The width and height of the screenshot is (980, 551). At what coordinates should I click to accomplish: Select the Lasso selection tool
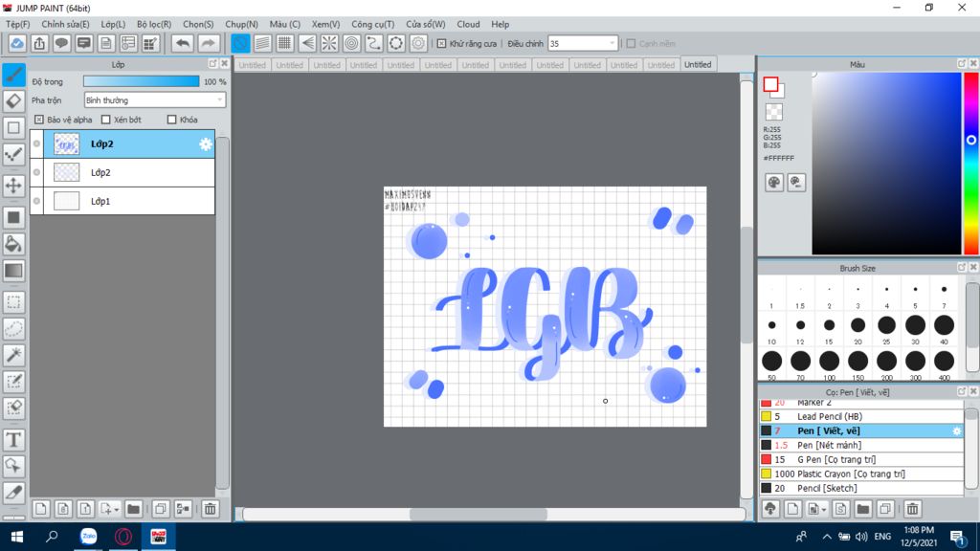pyautogui.click(x=13, y=329)
